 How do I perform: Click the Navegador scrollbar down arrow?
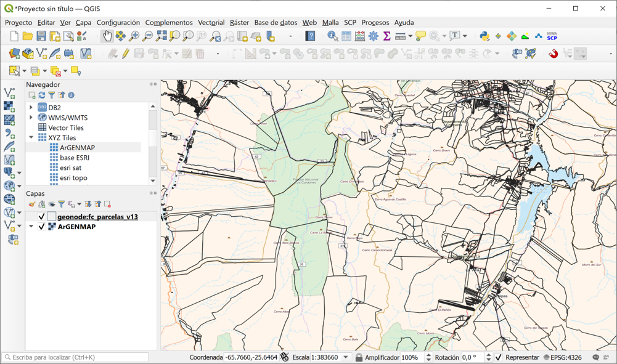(153, 180)
